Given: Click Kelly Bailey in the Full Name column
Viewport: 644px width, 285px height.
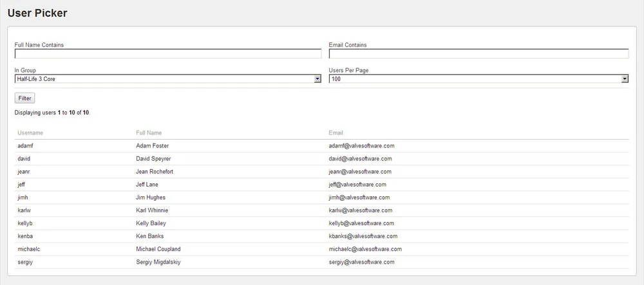Looking at the screenshot, I should (151, 223).
